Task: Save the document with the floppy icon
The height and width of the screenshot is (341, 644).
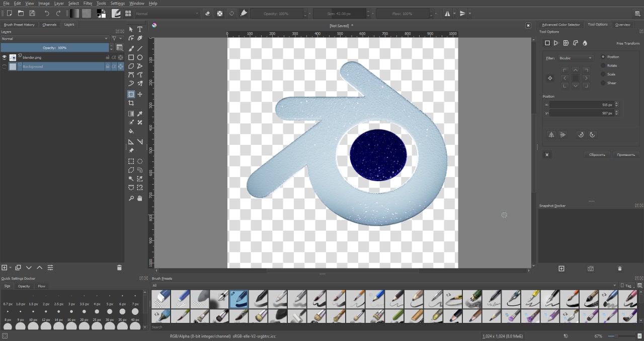Action: tap(32, 13)
